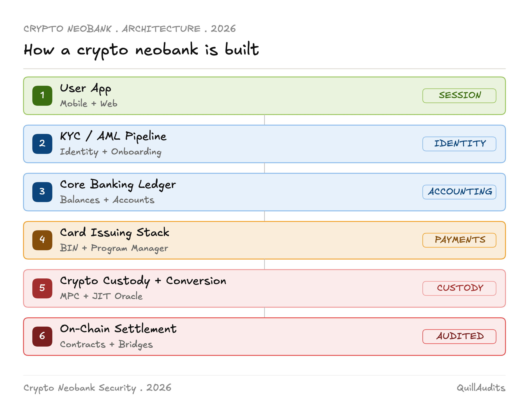The width and height of the screenshot is (529, 420).
Task: Click the main heading about crypto neobank
Action: tap(141, 50)
